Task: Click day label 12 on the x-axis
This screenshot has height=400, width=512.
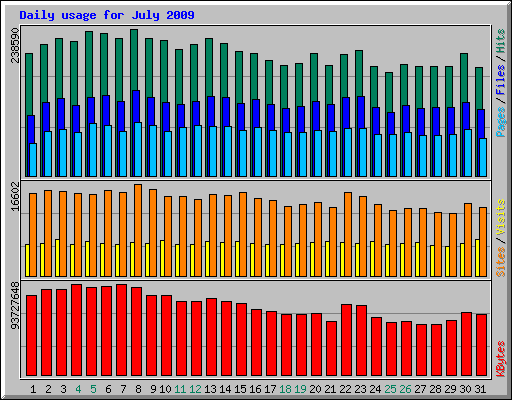Action: (x=195, y=389)
